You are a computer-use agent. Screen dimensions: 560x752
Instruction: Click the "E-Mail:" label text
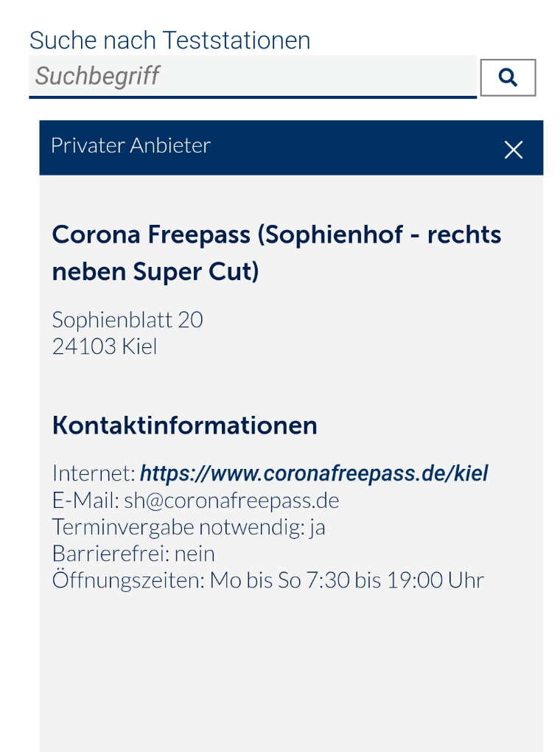(85, 501)
